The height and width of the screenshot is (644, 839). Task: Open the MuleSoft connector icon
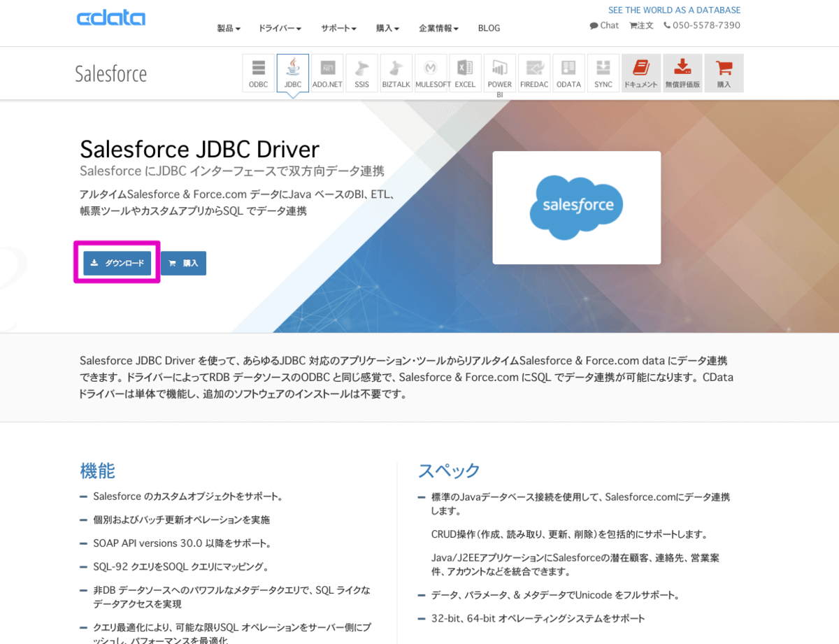[x=431, y=73]
